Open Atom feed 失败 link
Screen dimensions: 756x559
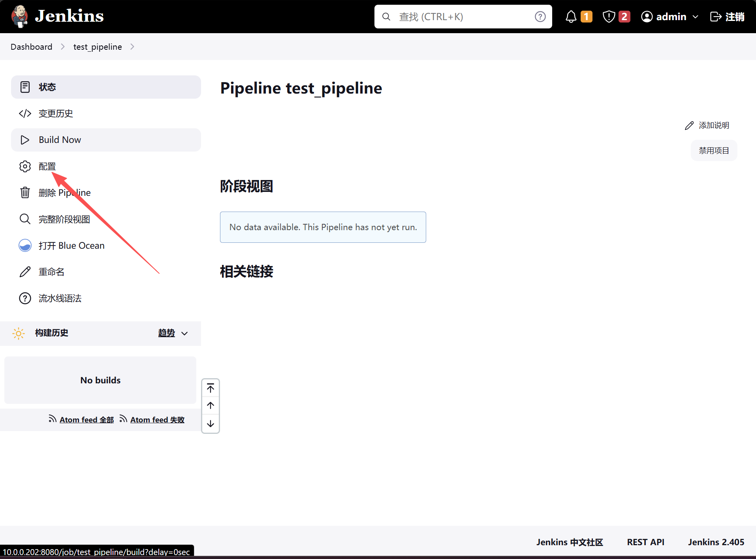(157, 420)
